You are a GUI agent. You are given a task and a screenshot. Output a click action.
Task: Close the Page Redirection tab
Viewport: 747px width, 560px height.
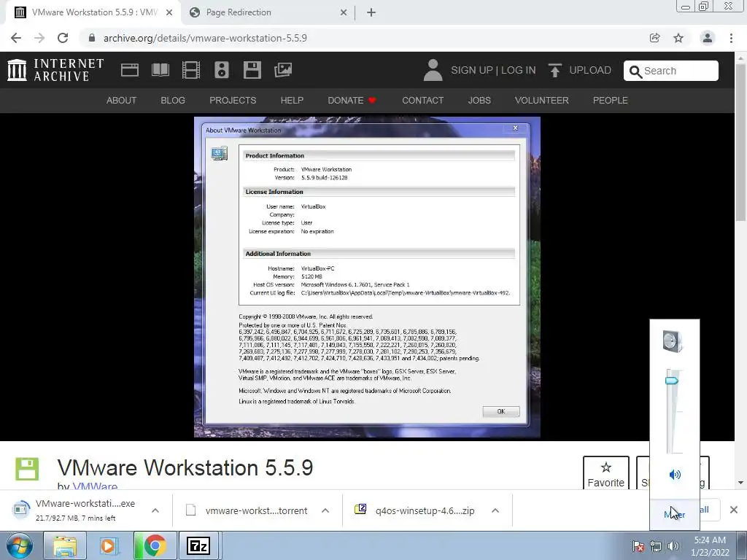coord(344,13)
